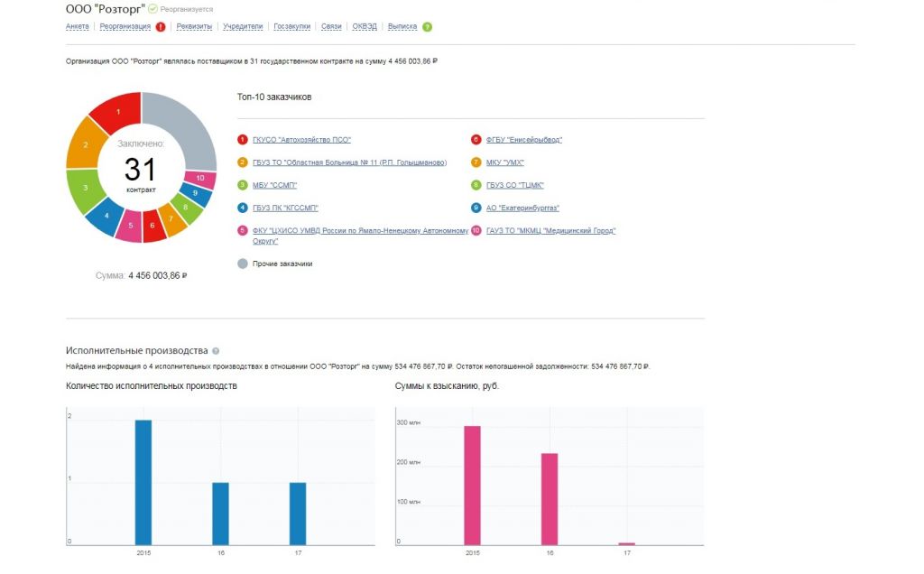
Task: Open the ГКУСО "Автохозяйство ПСО" customer link
Action: (x=301, y=140)
